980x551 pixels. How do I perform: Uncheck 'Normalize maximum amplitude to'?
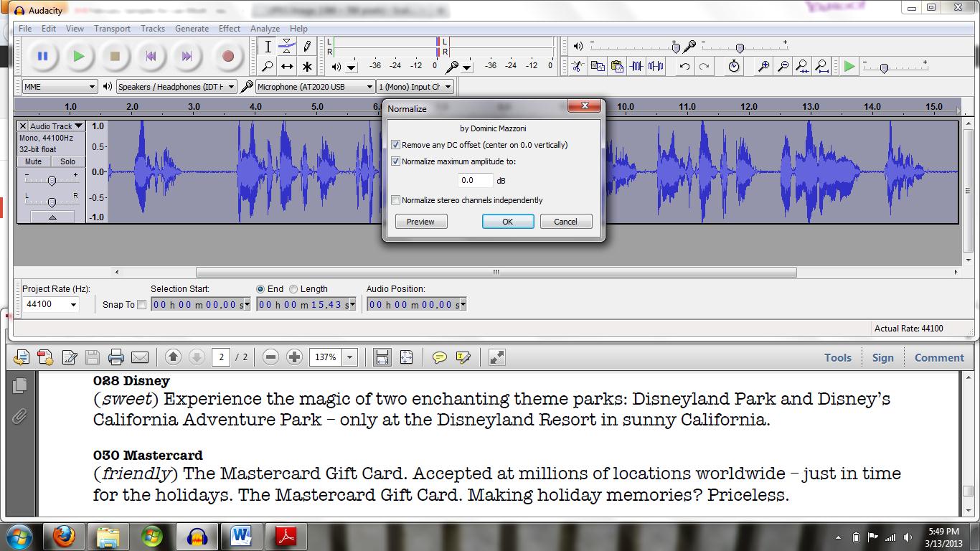point(396,161)
